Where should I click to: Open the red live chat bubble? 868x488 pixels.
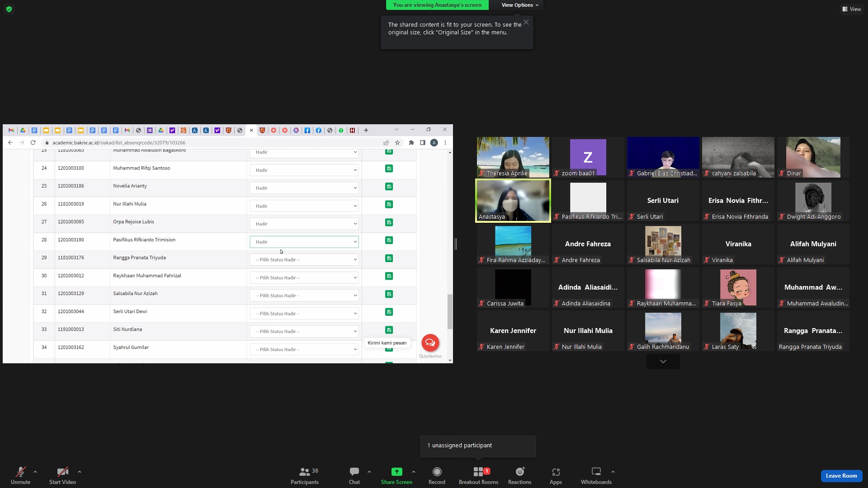point(430,343)
